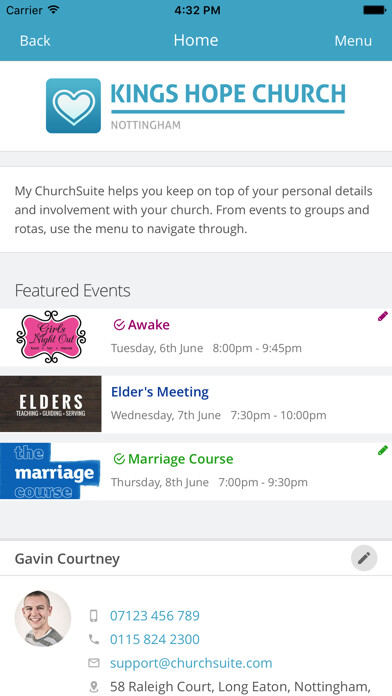This screenshot has height=696, width=392.
Task: Tap the telephone handset icon beside 0115 824 2300
Action: click(94, 639)
